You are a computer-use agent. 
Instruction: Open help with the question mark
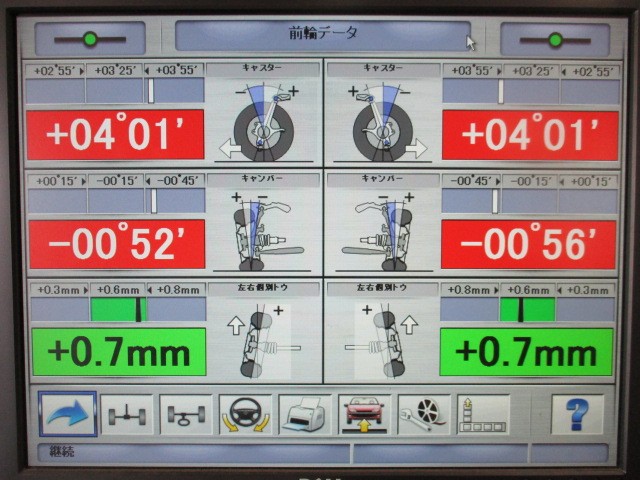click(577, 414)
